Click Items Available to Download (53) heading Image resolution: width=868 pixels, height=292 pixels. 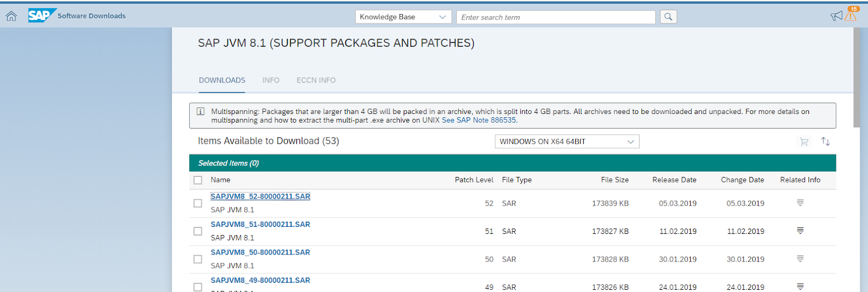[269, 141]
